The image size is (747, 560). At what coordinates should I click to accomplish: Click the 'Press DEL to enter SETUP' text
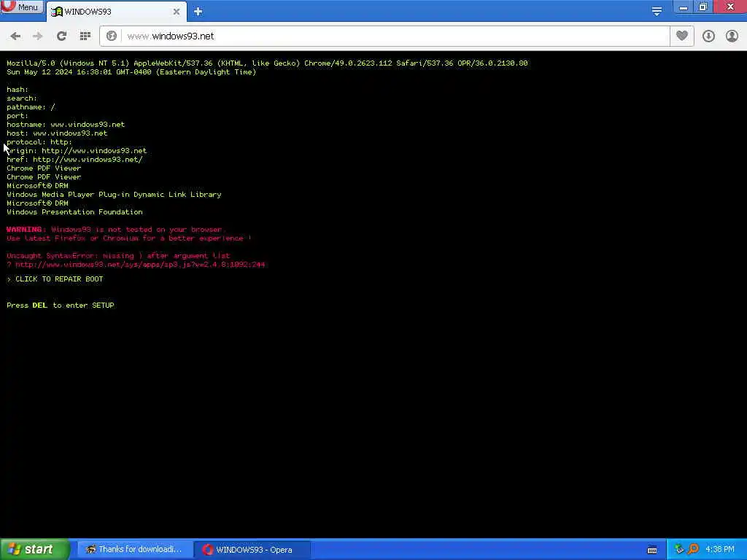(x=61, y=306)
